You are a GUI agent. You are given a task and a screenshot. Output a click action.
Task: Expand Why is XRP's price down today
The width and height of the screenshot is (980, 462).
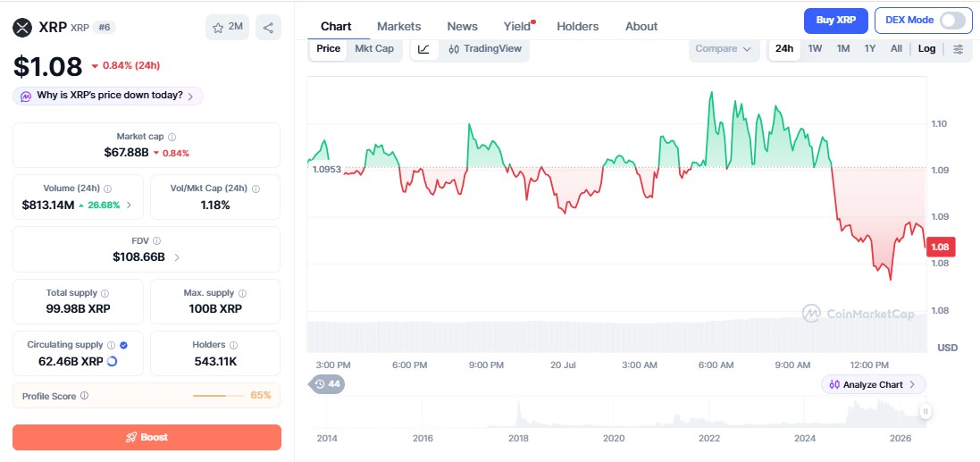107,96
